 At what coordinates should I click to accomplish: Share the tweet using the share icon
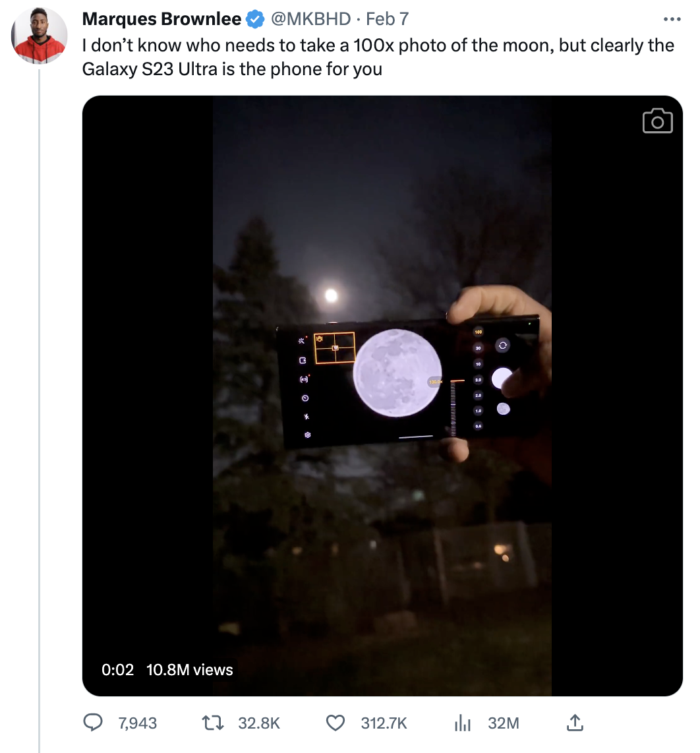[x=574, y=723]
